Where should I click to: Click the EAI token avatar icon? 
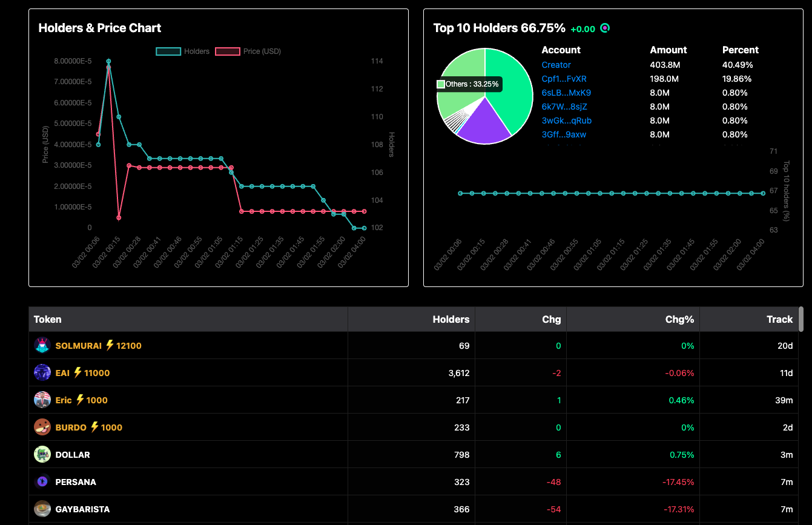click(42, 373)
